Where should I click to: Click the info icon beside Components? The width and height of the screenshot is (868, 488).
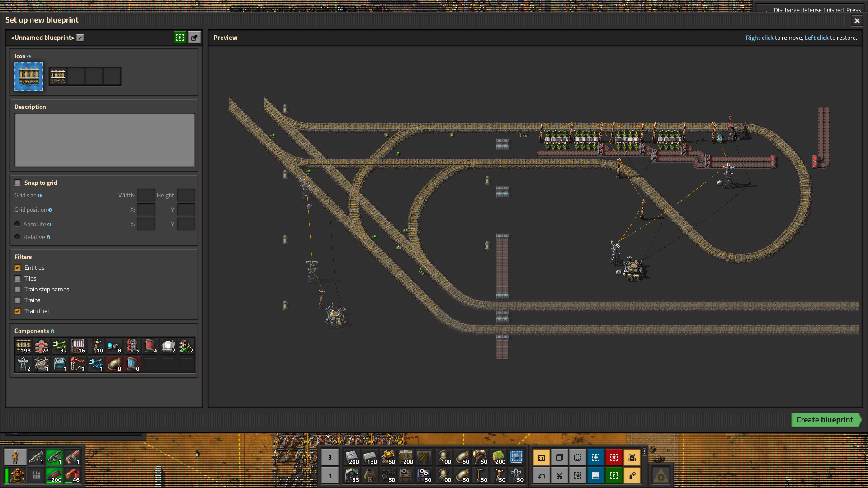click(52, 331)
